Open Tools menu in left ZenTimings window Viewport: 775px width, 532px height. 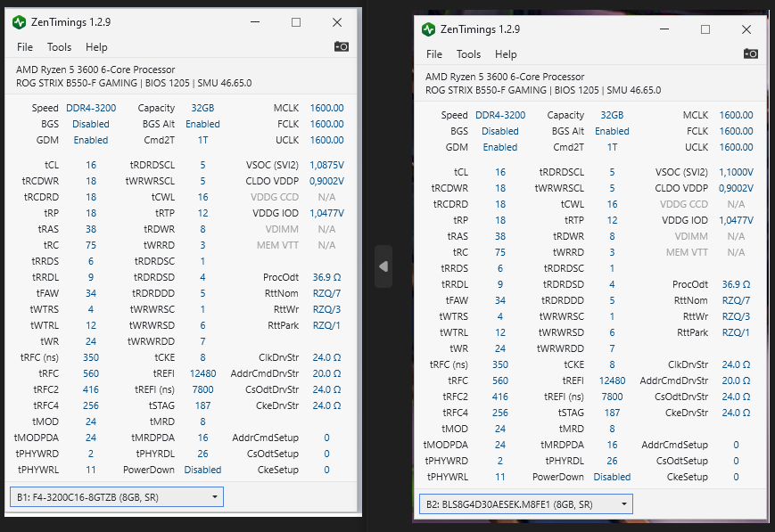click(60, 47)
